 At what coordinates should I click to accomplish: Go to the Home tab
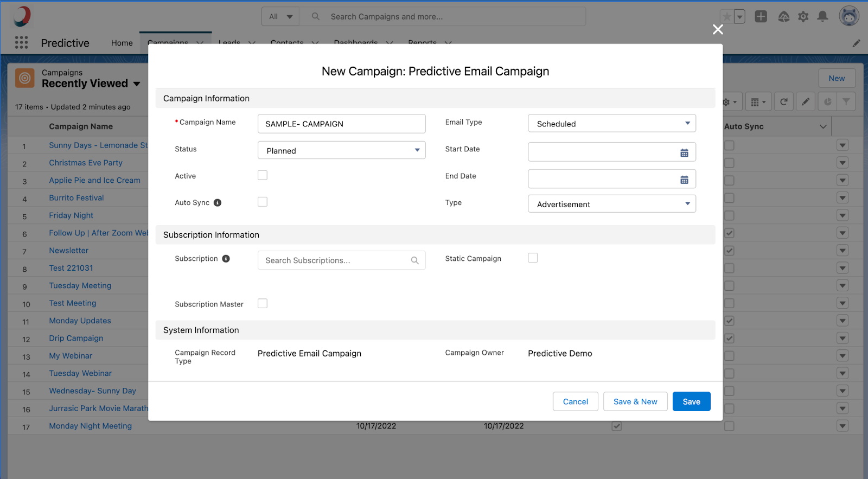122,43
